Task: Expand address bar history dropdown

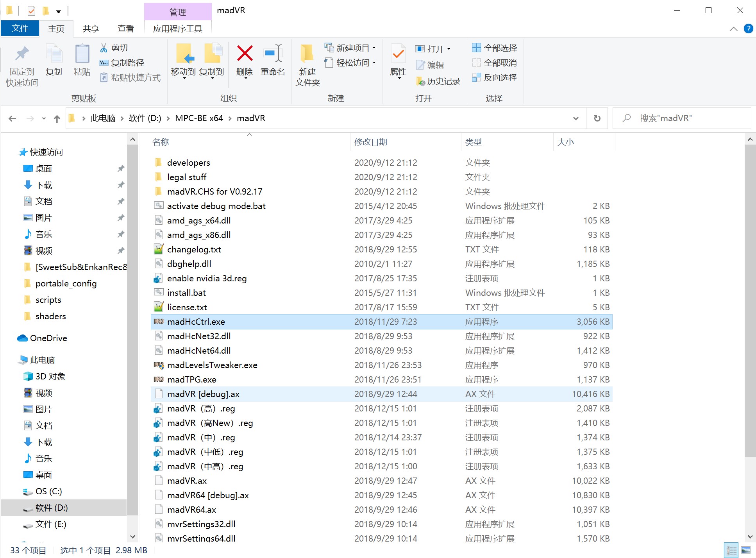Action: (575, 118)
